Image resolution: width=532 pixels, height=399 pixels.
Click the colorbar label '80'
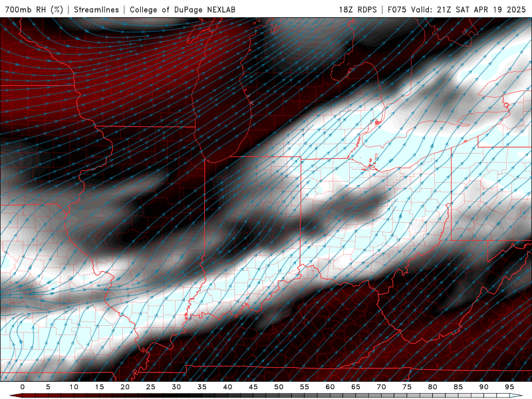432,387
